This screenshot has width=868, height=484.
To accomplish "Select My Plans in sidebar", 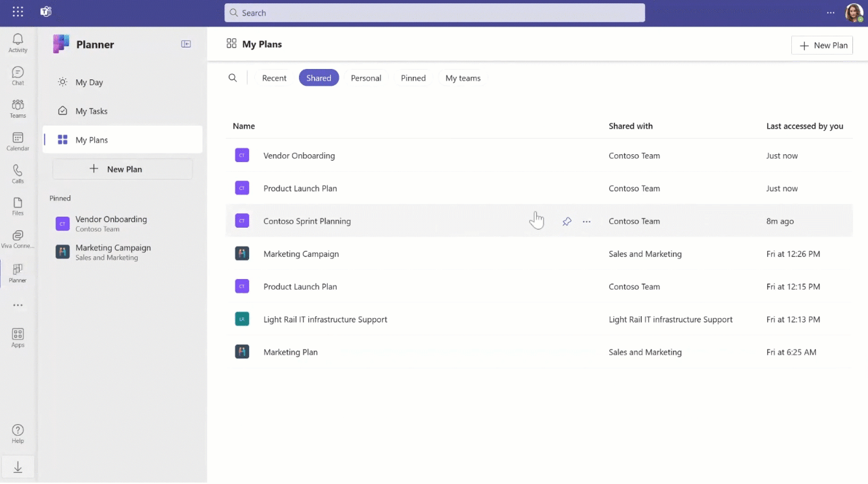I will [x=122, y=140].
